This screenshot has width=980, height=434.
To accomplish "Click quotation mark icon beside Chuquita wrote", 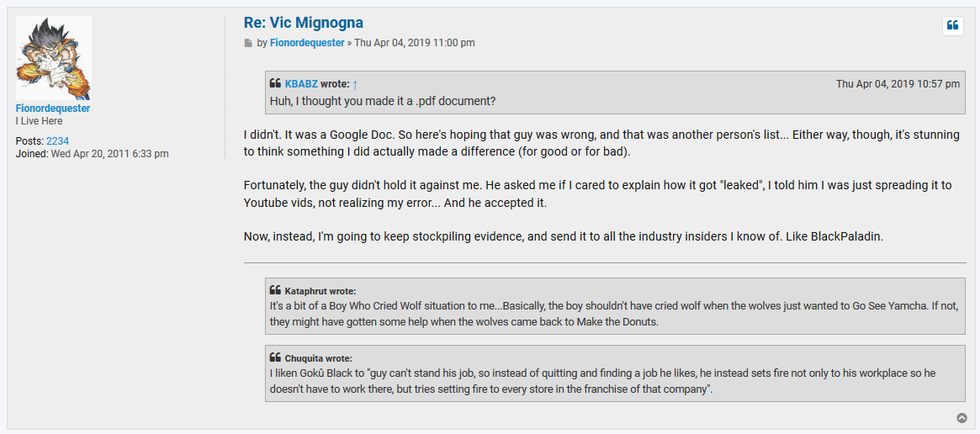I will (x=275, y=357).
